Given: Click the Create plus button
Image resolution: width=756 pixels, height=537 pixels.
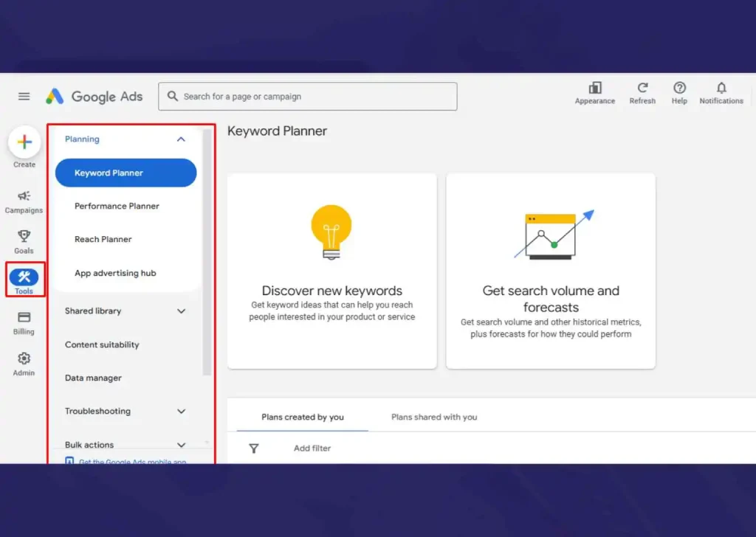Looking at the screenshot, I should [x=24, y=142].
